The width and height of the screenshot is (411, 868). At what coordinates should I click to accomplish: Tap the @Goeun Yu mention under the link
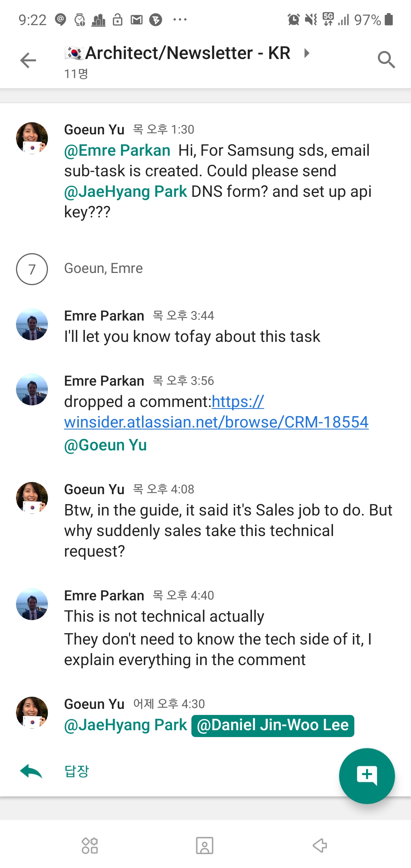[x=105, y=445]
